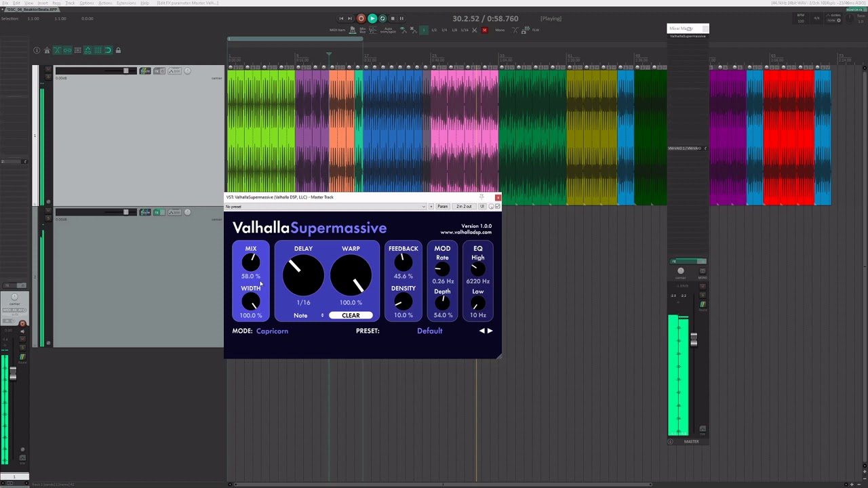The width and height of the screenshot is (868, 488).
Task: Select previous preset with left arrow
Action: (482, 331)
